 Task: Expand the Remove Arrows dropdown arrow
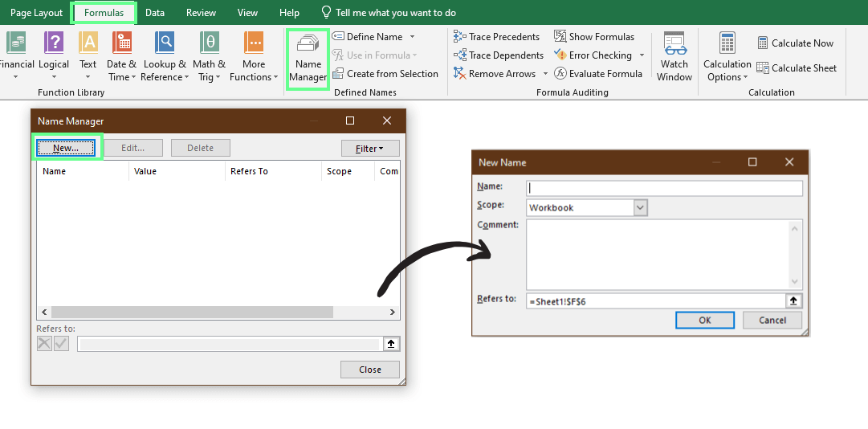pos(545,74)
